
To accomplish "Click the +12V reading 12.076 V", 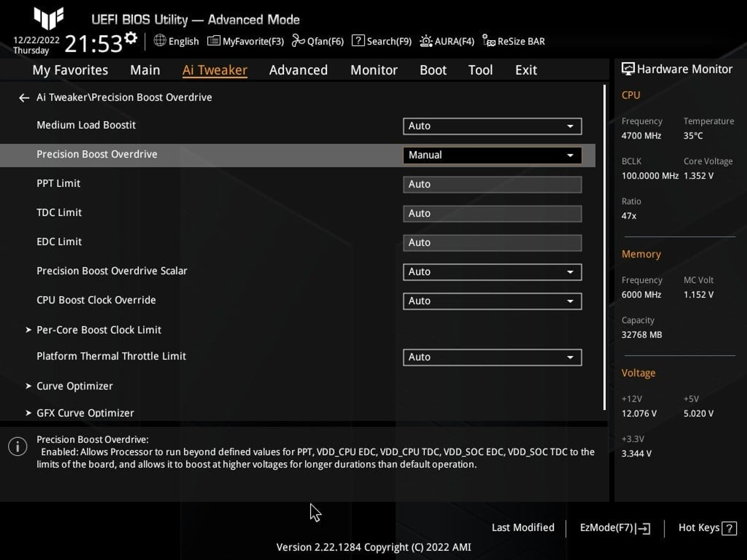I will pyautogui.click(x=639, y=413).
